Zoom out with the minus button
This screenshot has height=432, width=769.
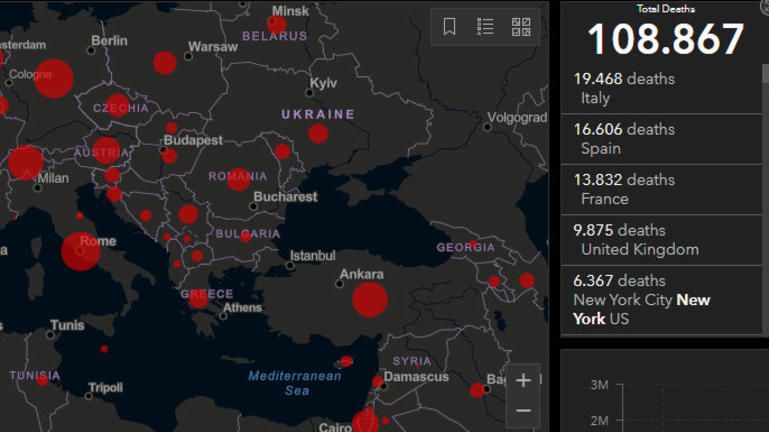523,410
